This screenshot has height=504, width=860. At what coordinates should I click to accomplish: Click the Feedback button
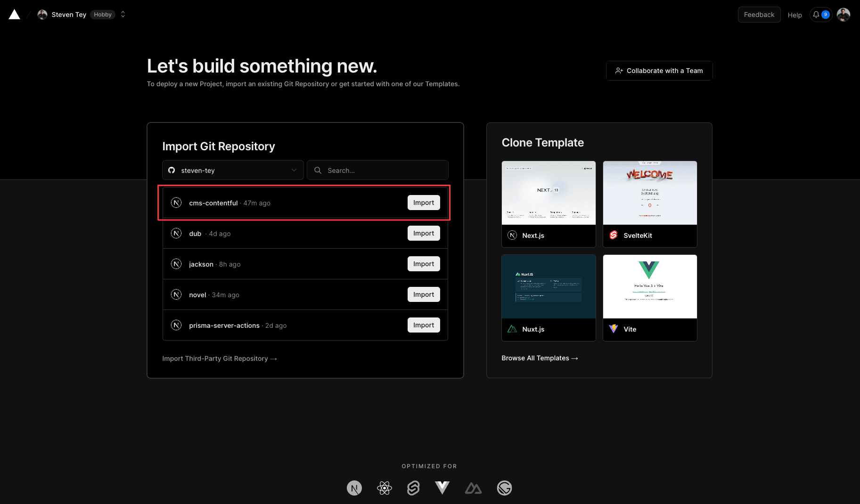759,15
